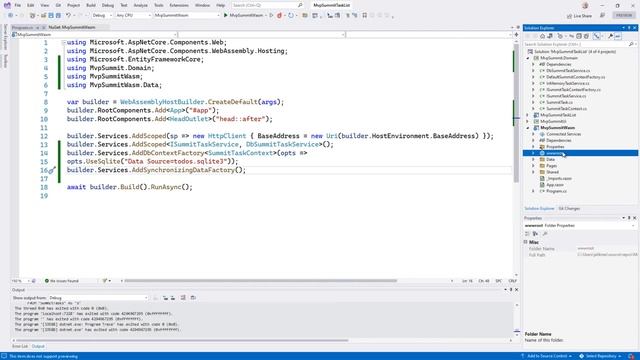Start debugging MvpSummitWasm with green play button
Image resolution: width=640 pixels, height=360 pixels.
244,15
